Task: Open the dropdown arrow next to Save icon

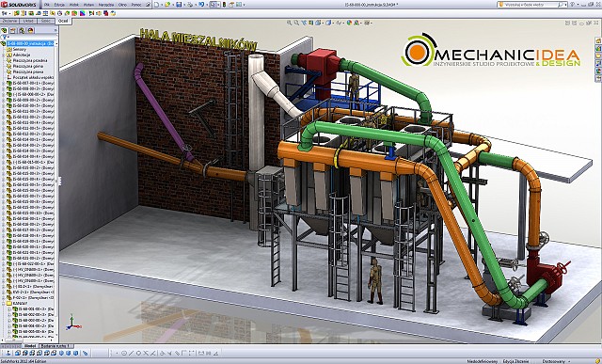Action: tap(184, 5)
